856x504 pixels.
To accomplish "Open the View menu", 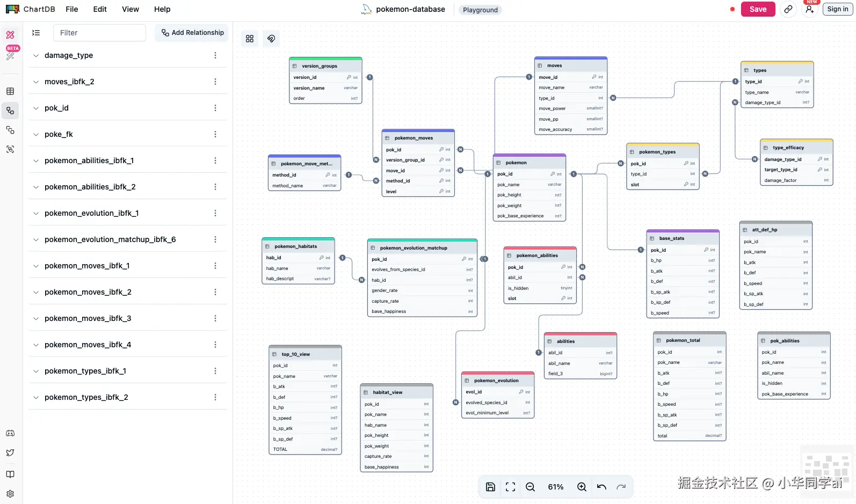I will pos(130,9).
